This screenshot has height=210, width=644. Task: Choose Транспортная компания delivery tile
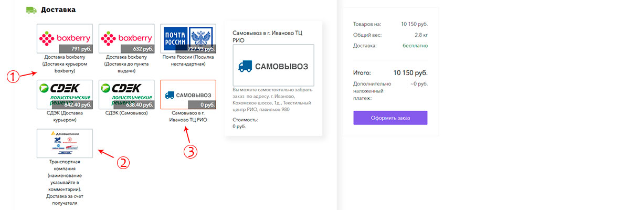[x=65, y=143]
